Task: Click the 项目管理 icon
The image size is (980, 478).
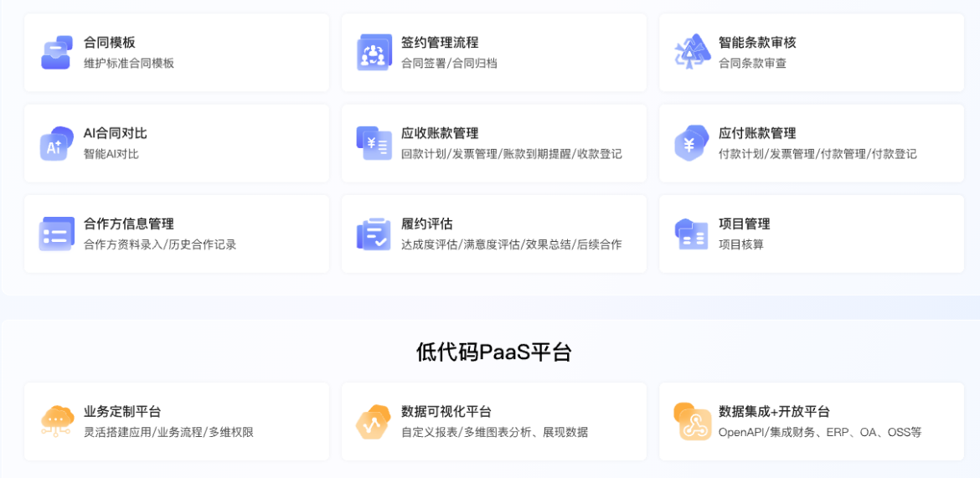Action: tap(692, 234)
